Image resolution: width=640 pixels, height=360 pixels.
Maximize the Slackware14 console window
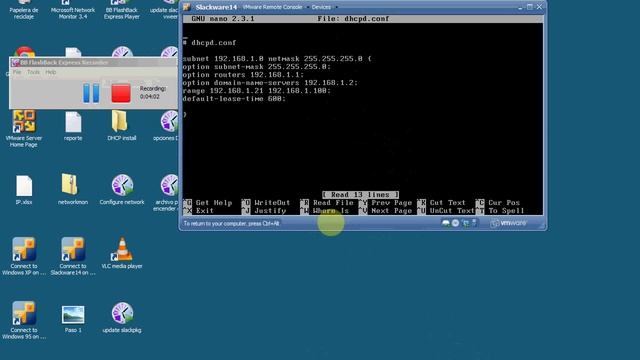coord(530,7)
